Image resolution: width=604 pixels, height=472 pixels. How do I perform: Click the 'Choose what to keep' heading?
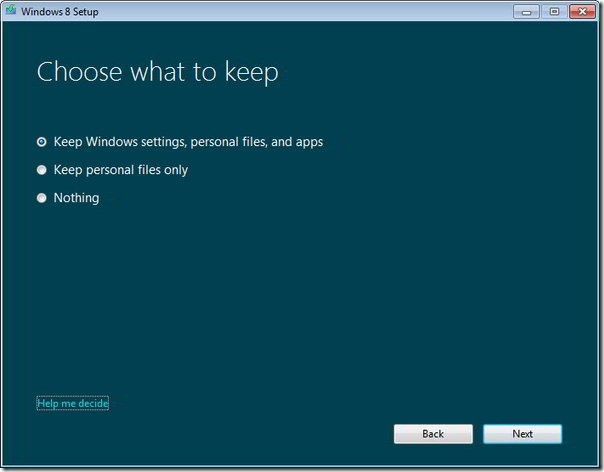coord(157,72)
